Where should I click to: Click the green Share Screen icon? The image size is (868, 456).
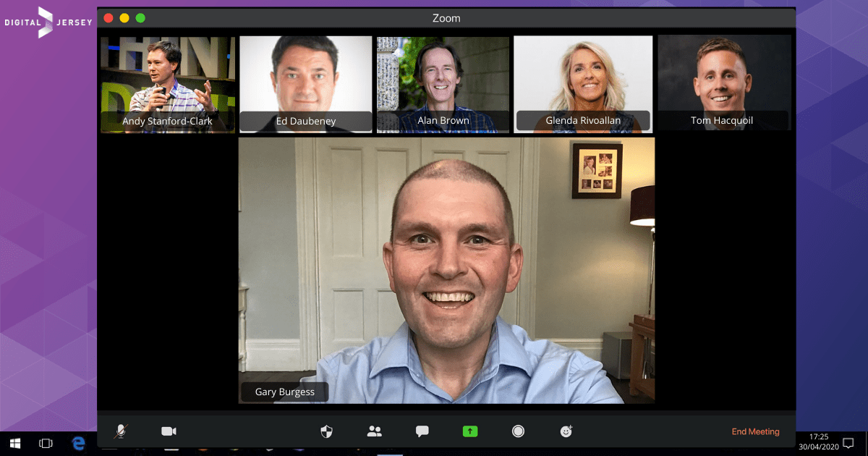470,431
